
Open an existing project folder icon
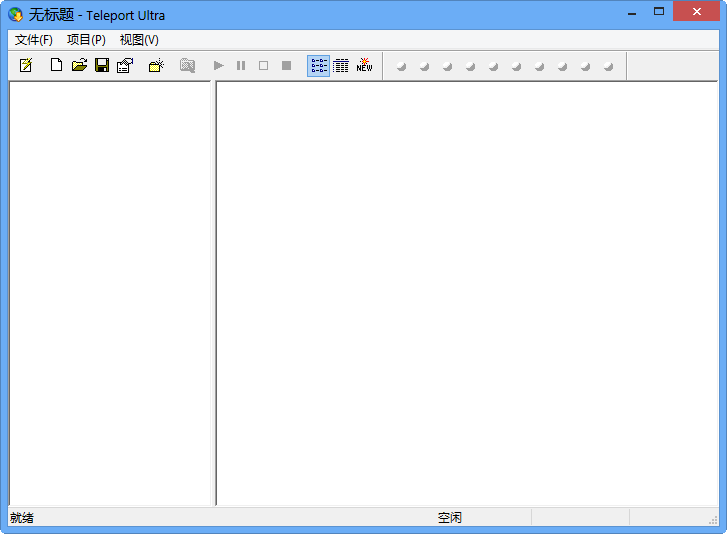coord(79,65)
